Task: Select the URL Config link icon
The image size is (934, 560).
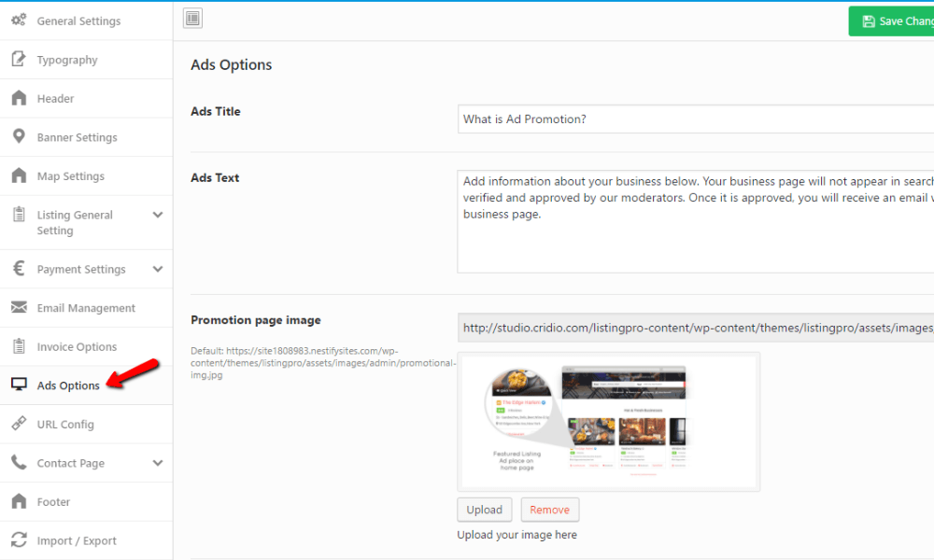Action: point(19,424)
